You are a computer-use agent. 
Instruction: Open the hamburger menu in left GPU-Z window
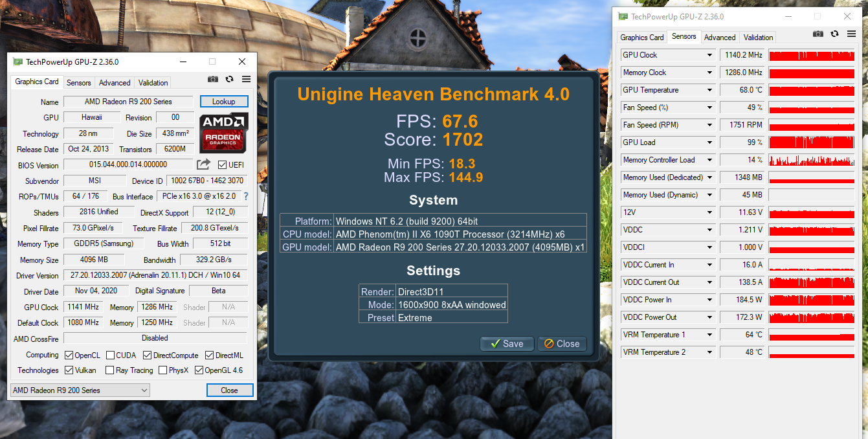coord(246,79)
